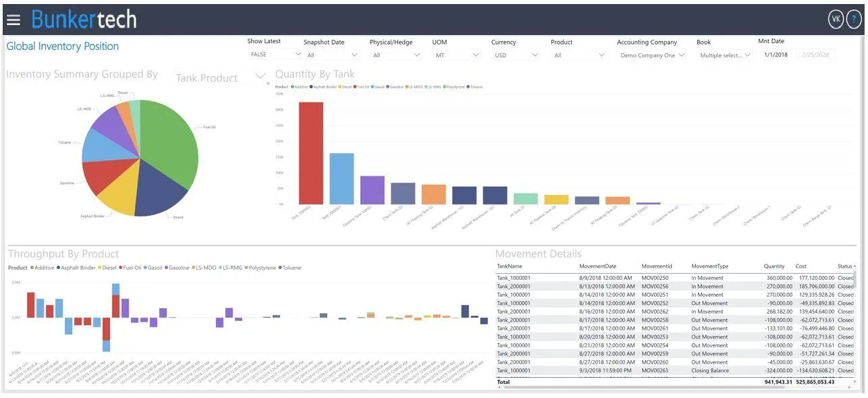868x398 pixels.
Task: Sort by MovementDate column header
Action: pos(597,266)
